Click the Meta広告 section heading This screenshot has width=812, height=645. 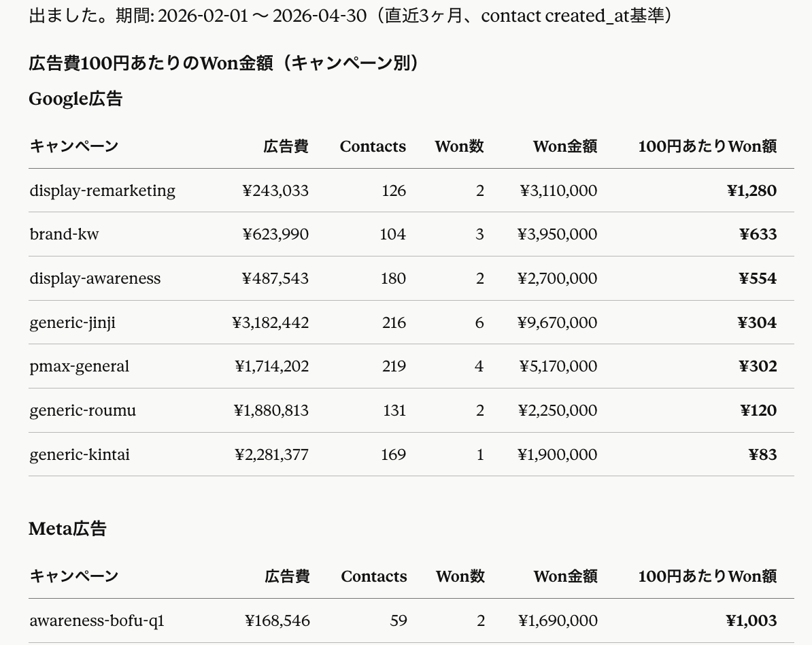(67, 529)
